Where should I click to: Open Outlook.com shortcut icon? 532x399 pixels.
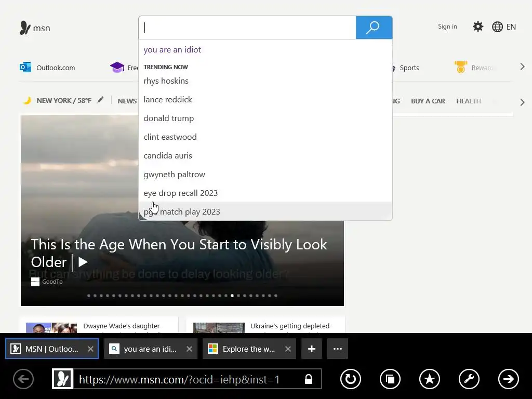pyautogui.click(x=25, y=68)
